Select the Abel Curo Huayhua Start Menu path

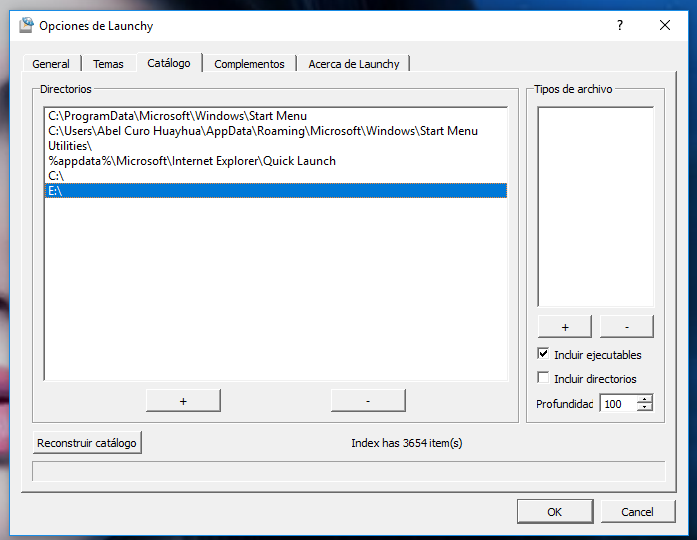coord(276,131)
